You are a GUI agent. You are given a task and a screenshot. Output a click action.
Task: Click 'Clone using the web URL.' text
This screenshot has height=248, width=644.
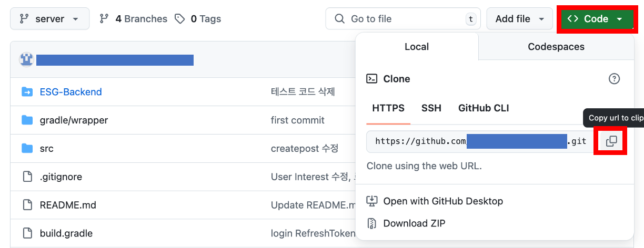[424, 166]
